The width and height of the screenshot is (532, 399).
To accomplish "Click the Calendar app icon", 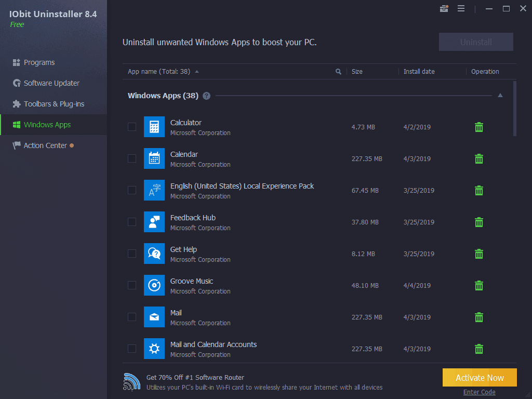I will tap(154, 158).
